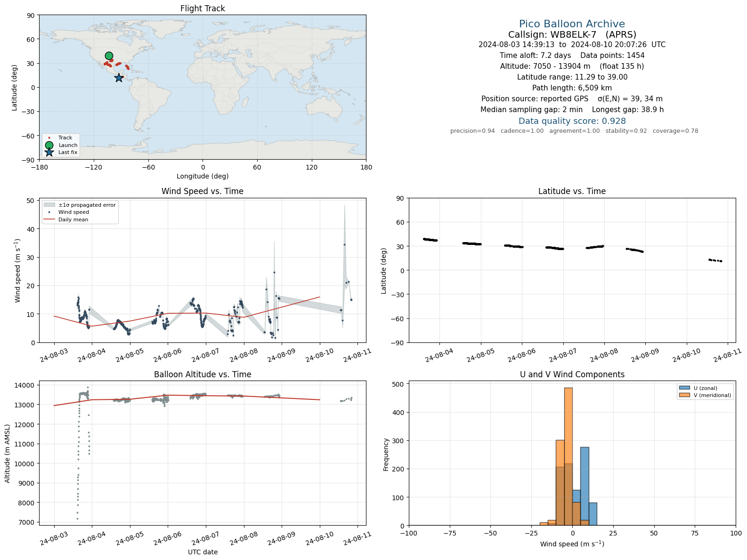Click the '500' frequency axis tick label
This screenshot has height=560, width=747.
pos(400,384)
